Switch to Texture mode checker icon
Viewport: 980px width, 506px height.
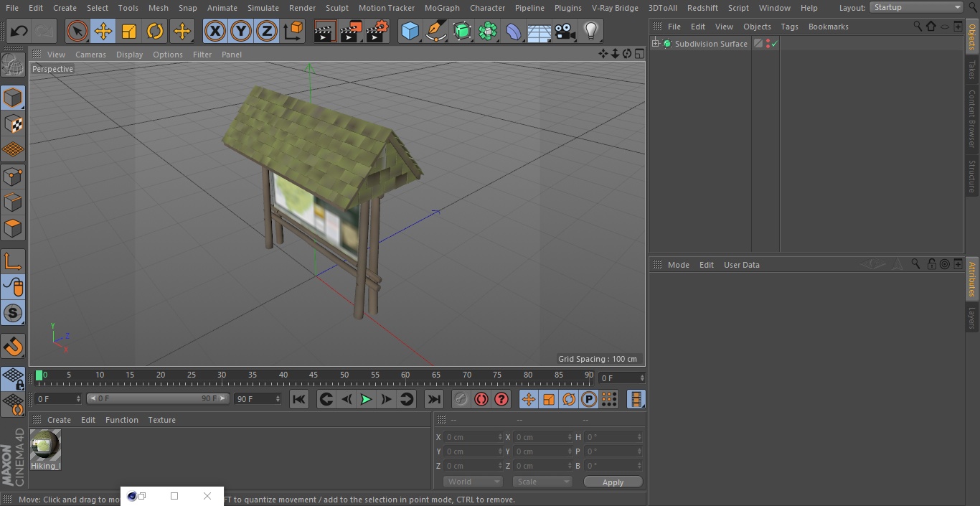click(x=13, y=124)
